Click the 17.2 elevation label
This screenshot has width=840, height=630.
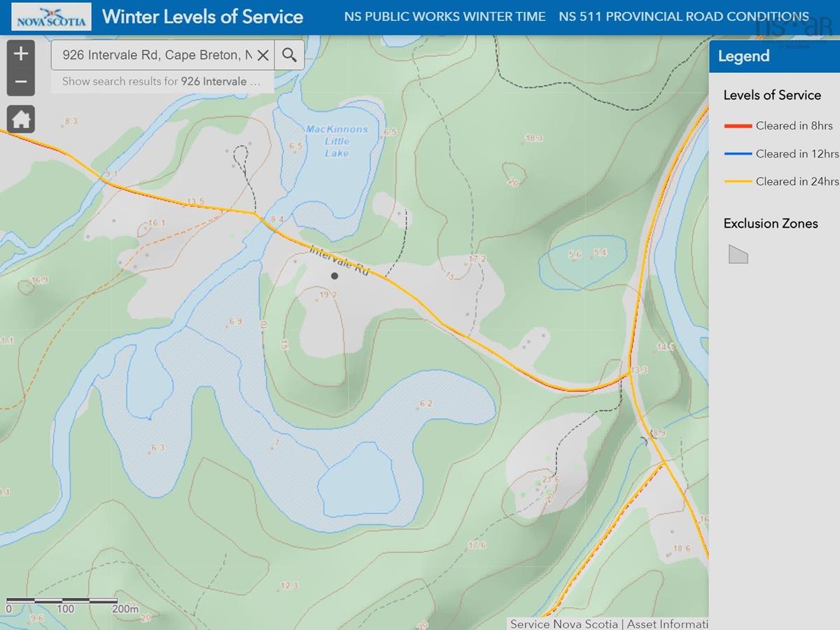[477, 259]
